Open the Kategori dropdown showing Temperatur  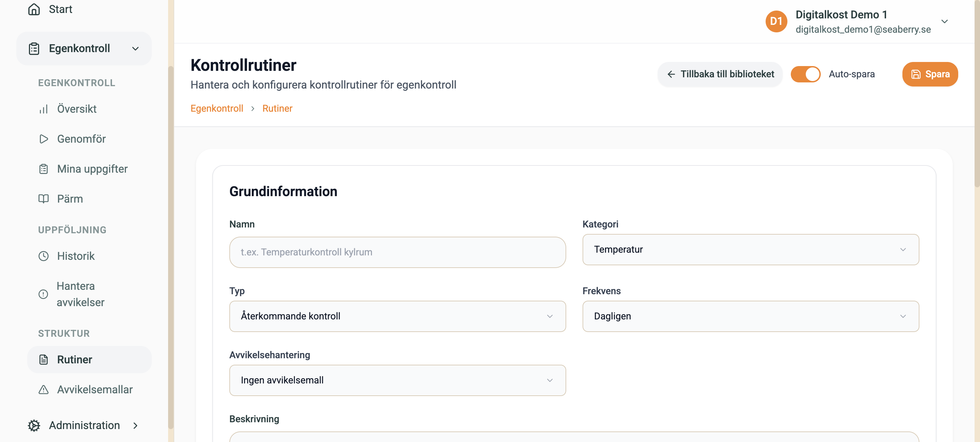(750, 249)
